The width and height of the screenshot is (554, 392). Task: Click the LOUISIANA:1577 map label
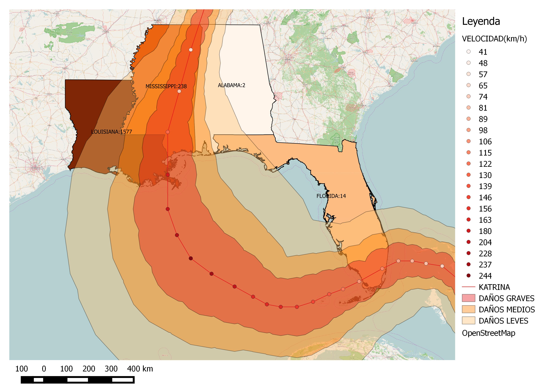112,132
